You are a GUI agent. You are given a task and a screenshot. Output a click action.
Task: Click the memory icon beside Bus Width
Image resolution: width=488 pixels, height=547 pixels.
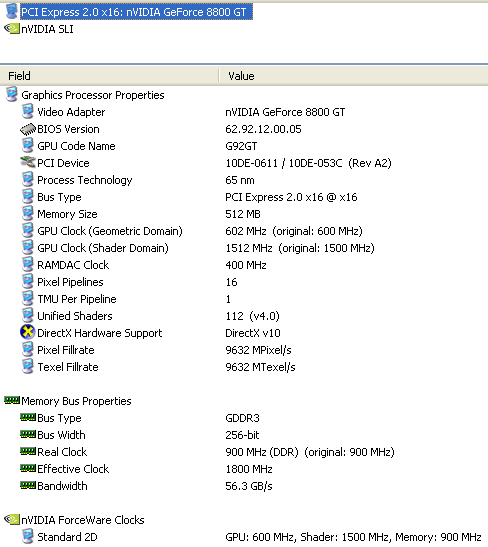28,434
